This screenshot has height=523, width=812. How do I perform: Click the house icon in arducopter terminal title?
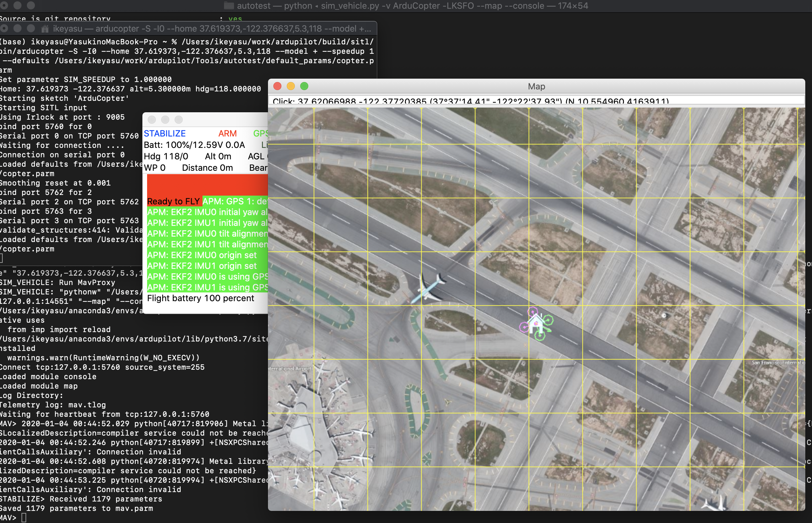(x=45, y=29)
